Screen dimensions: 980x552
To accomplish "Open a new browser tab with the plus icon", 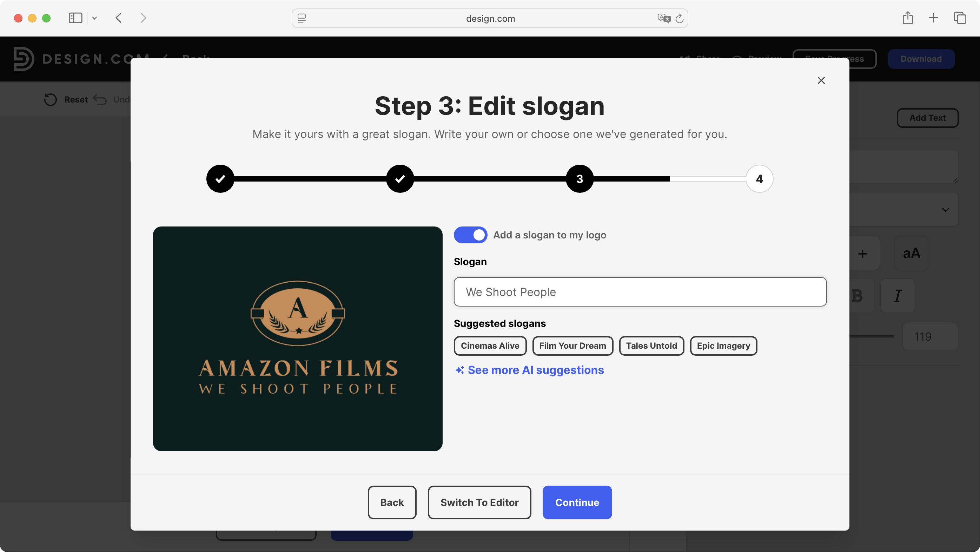I will (933, 18).
